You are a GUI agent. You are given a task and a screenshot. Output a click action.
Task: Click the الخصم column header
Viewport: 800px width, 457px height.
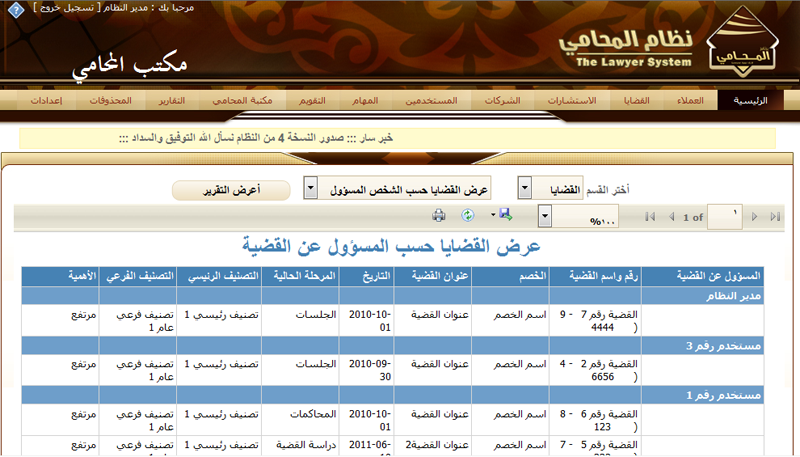coord(510,276)
